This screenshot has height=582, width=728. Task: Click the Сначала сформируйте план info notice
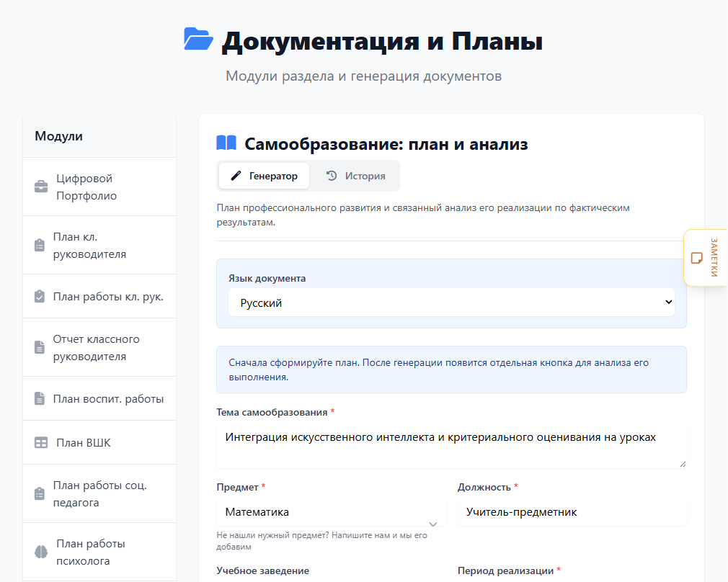(451, 370)
